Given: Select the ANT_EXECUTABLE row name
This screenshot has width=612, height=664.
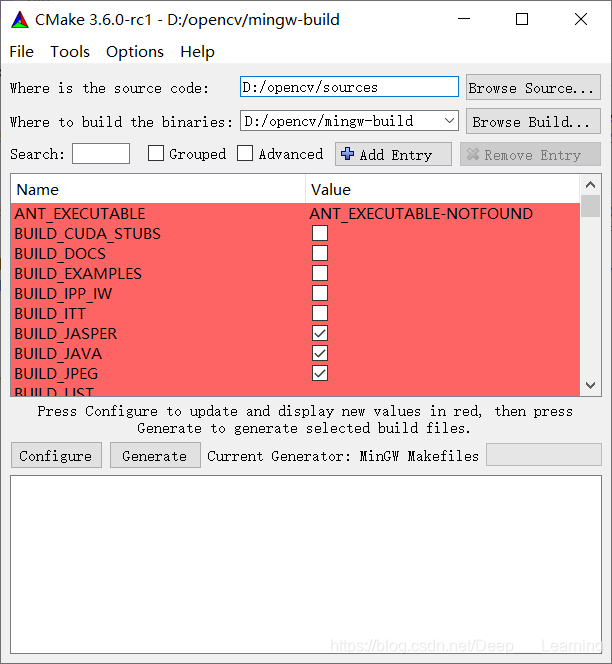Looking at the screenshot, I should pos(80,213).
